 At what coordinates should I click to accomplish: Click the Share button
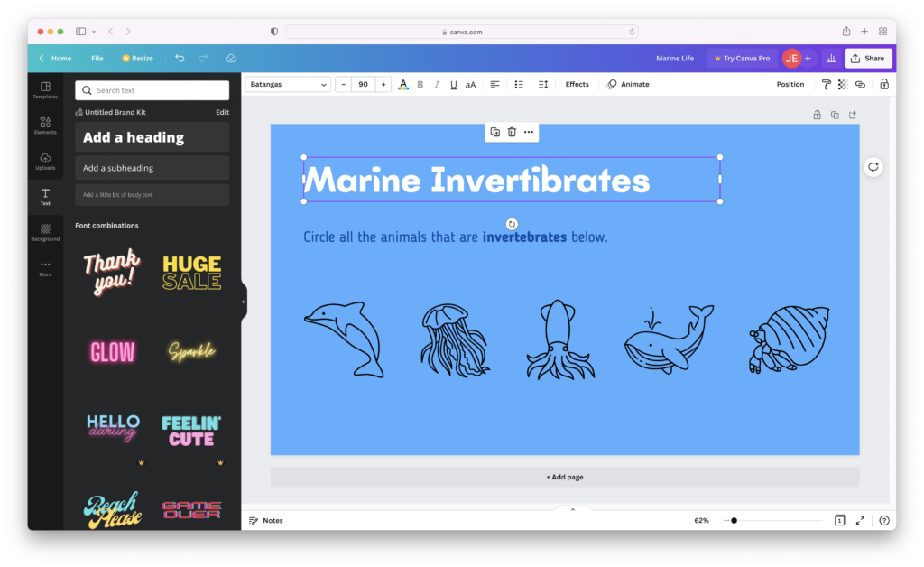[868, 59]
